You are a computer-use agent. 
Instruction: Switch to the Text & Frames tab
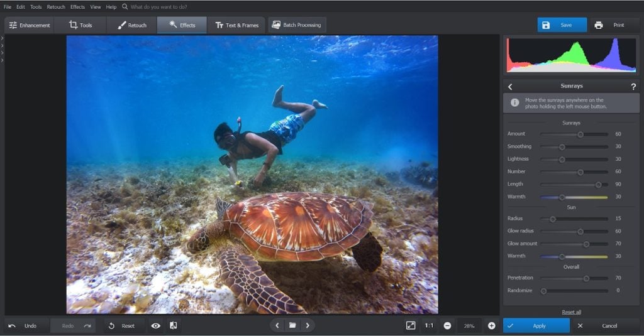coord(237,25)
